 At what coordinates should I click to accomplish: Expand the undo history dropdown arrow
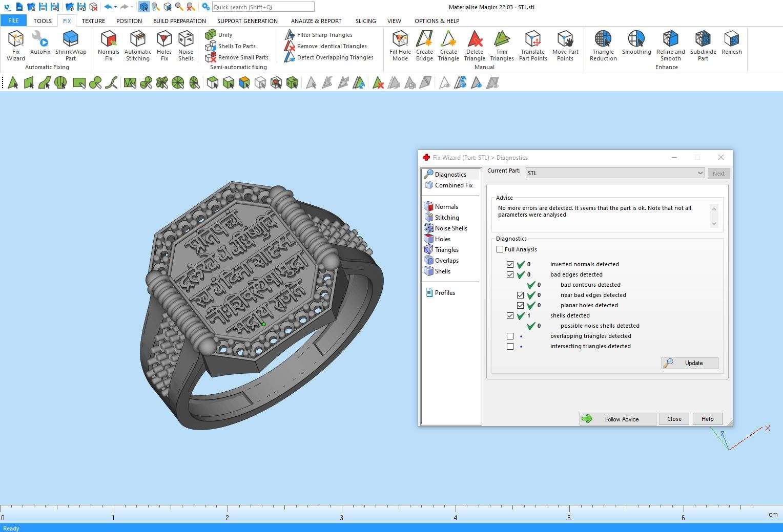[116, 7]
